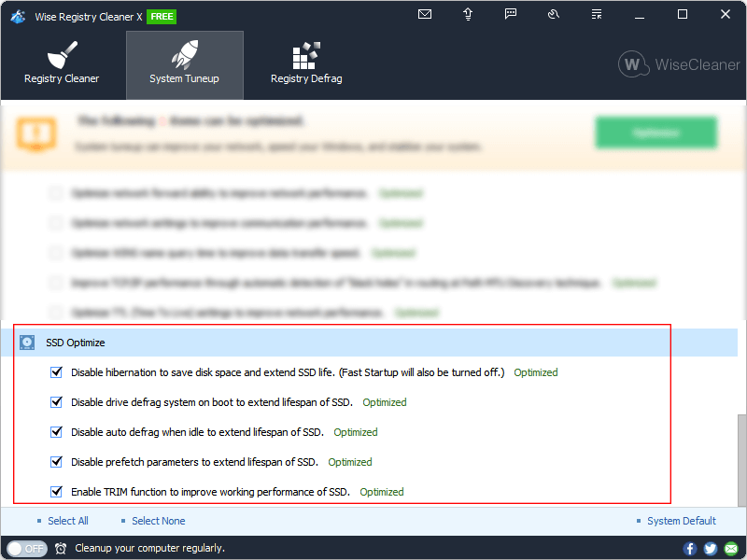Screen dimensions: 747x560
Task: Click the System Default link
Action: 682,521
